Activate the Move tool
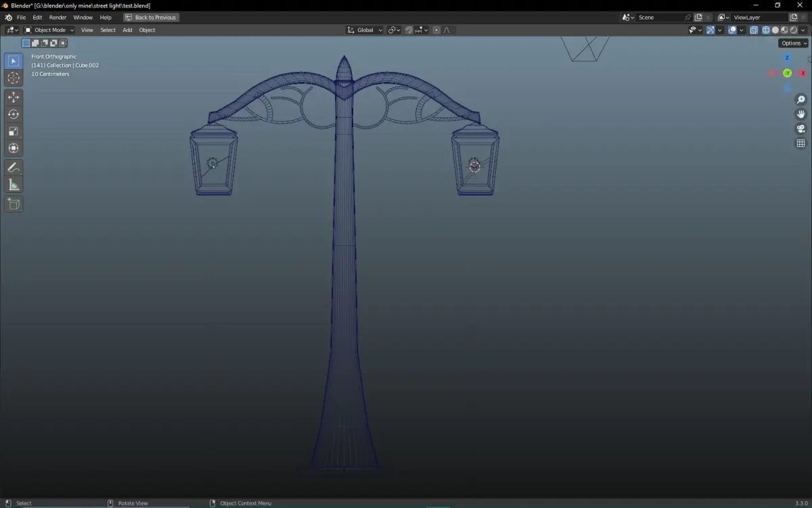Screen dimensions: 812x508 (14, 98)
